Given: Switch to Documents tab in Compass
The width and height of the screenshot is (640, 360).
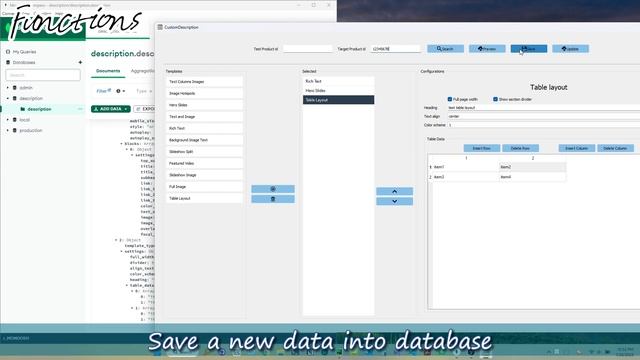Looking at the screenshot, I should (108, 71).
